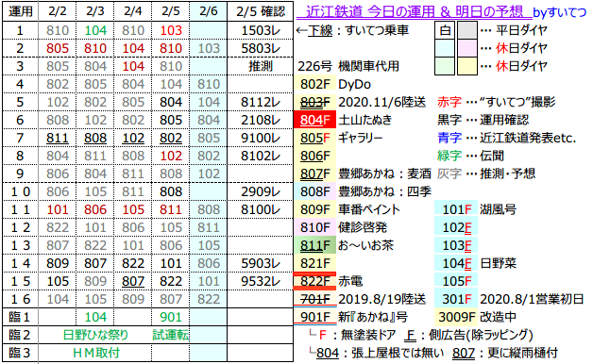Click green 901 in the 臨1 row
The image size is (593, 364).
click(x=171, y=317)
